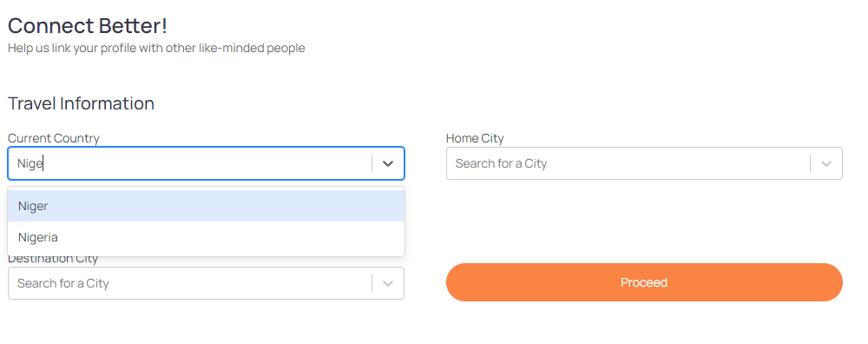This screenshot has height=344, width=868.
Task: Click the partially hidden Destination City label
Action: (53, 260)
